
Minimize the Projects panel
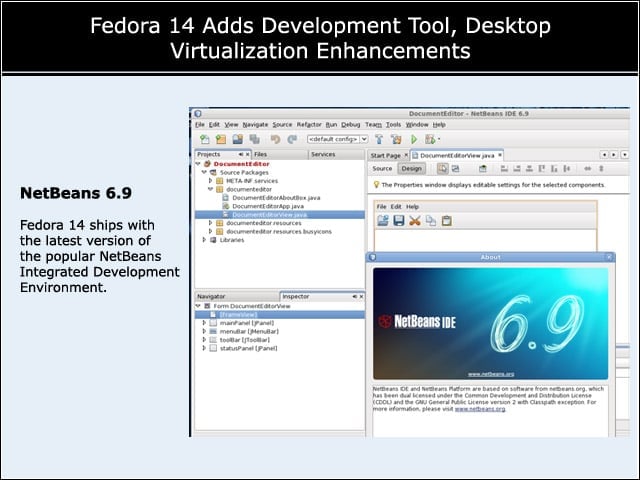[x=241, y=154]
